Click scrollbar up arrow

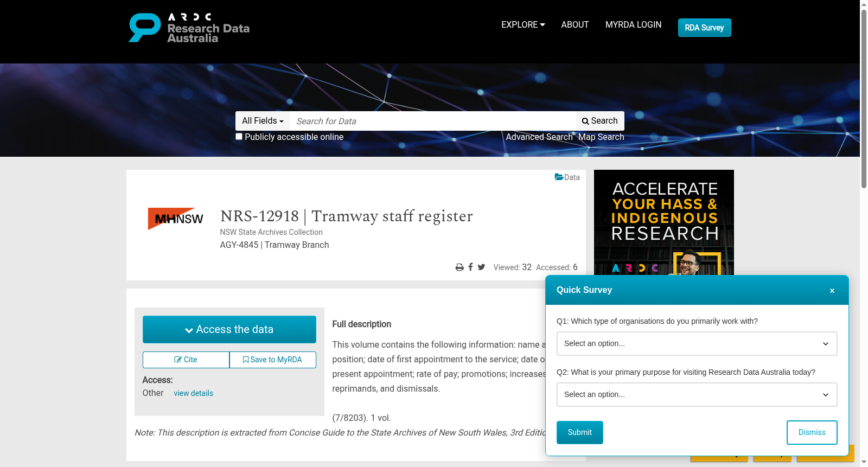[864, 4]
